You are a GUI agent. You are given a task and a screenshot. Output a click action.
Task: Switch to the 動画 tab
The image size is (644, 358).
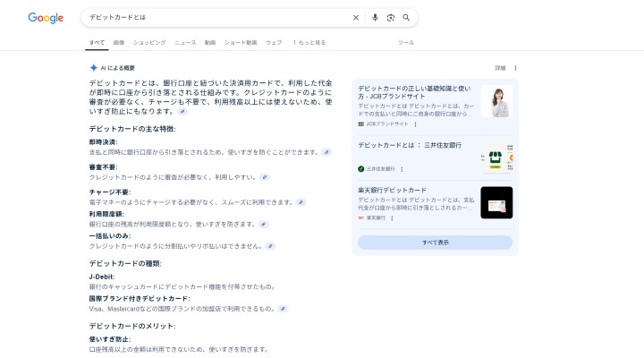[210, 43]
